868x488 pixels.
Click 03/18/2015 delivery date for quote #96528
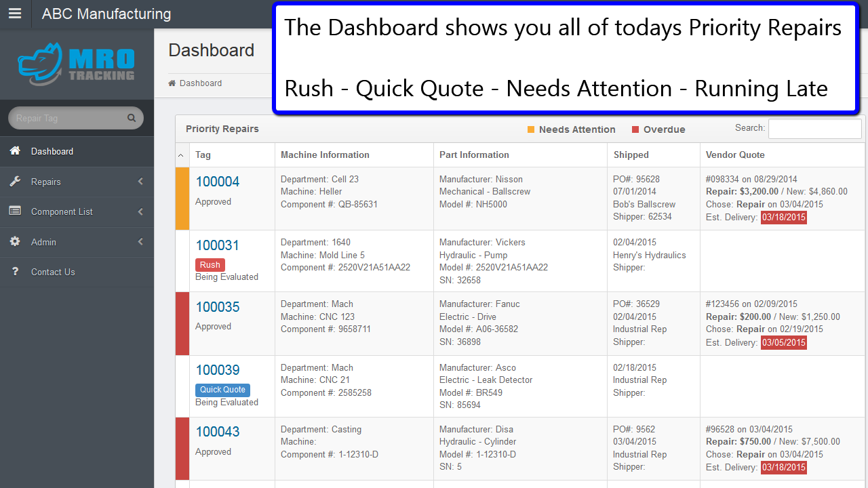point(784,468)
